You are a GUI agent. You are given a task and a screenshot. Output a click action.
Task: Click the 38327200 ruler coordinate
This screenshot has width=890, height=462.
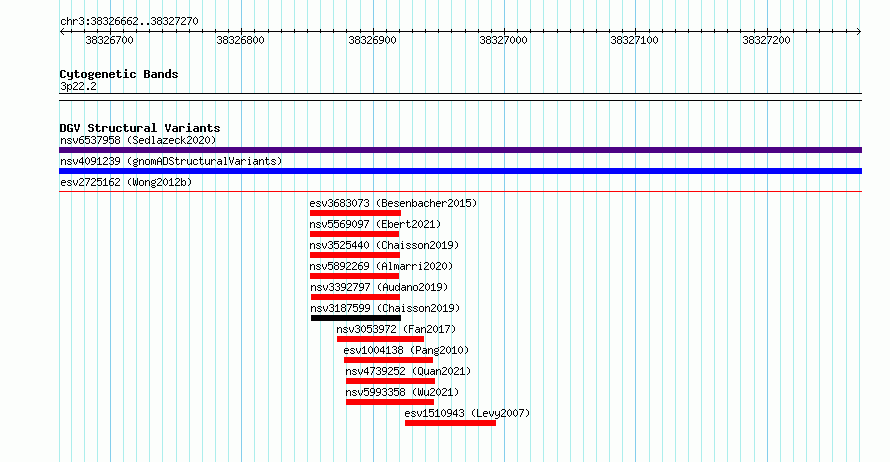(766, 40)
